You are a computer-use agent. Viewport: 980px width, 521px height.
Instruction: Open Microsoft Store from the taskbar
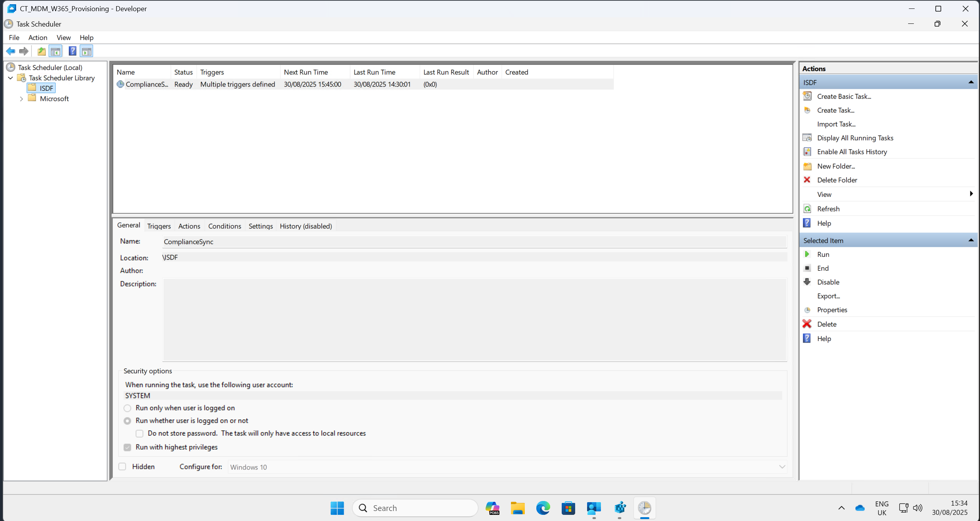[x=568, y=508]
